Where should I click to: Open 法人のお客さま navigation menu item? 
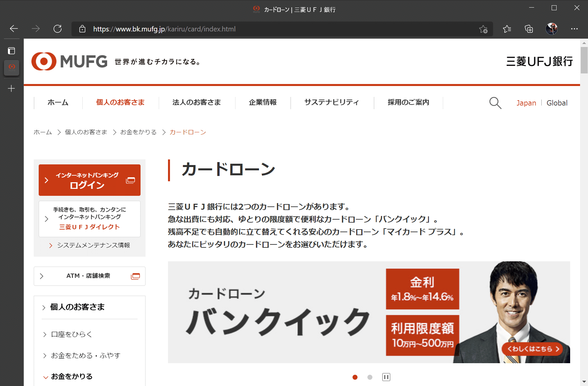[x=197, y=103]
